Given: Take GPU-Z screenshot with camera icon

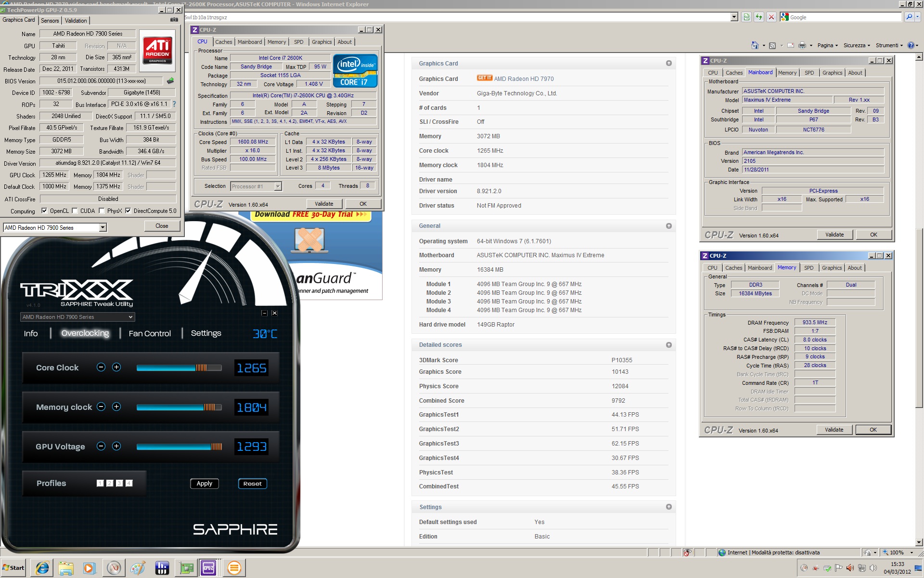Looking at the screenshot, I should click(x=174, y=20).
